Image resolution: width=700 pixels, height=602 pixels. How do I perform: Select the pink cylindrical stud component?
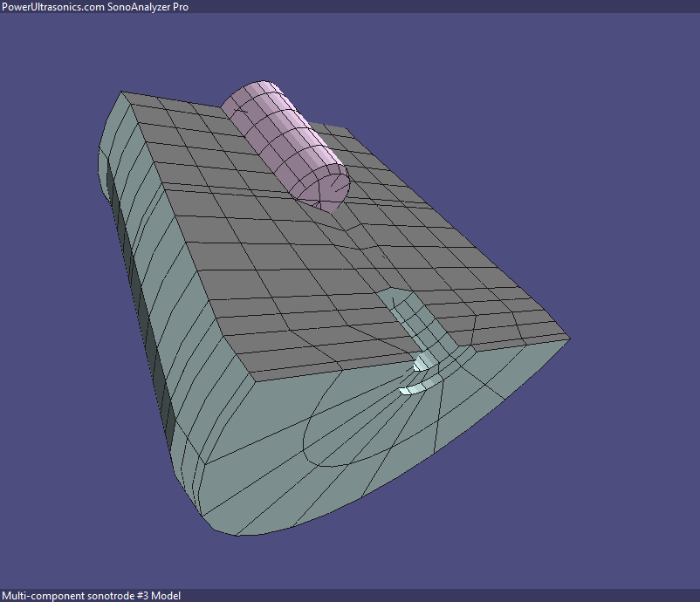click(x=285, y=146)
